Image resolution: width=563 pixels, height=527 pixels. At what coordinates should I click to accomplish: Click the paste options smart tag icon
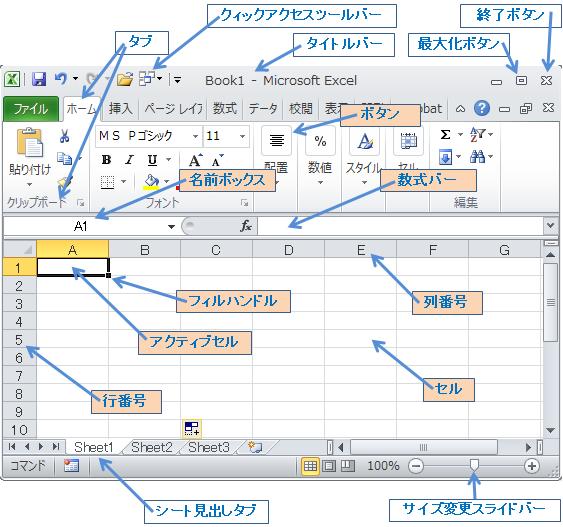192,428
